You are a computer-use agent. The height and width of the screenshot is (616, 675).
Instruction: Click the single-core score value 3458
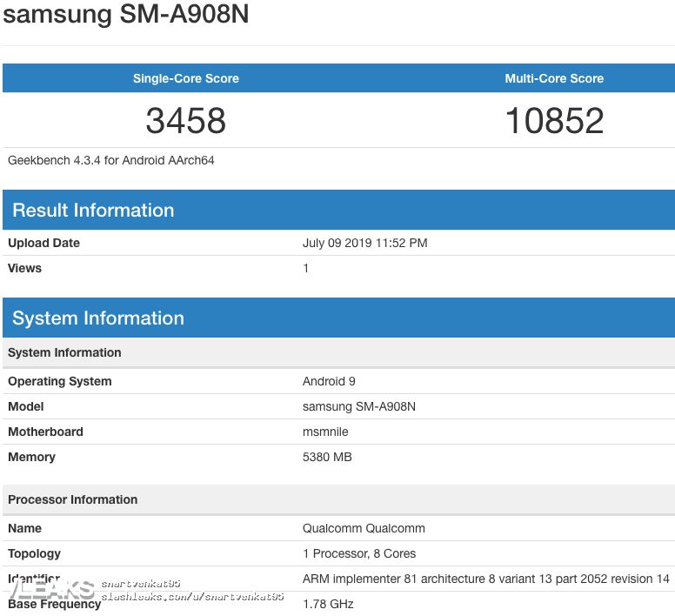point(185,121)
